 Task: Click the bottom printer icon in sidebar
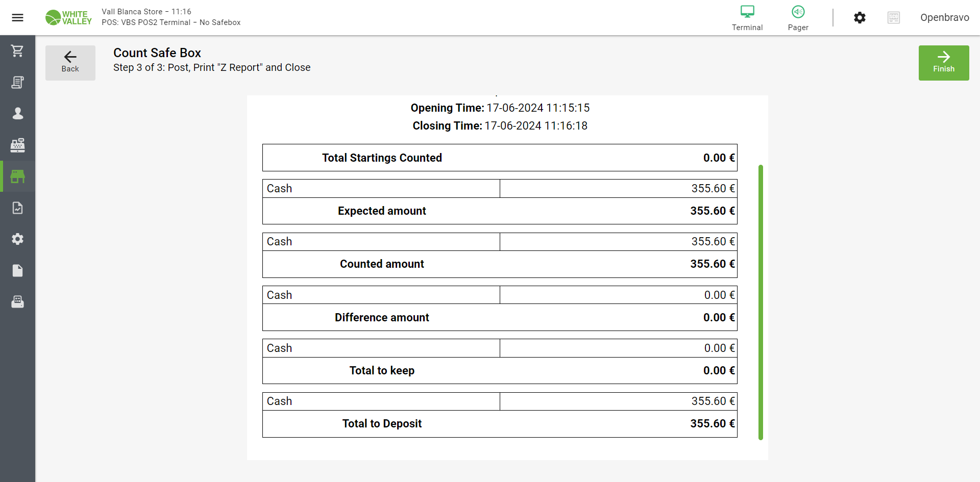(17, 302)
